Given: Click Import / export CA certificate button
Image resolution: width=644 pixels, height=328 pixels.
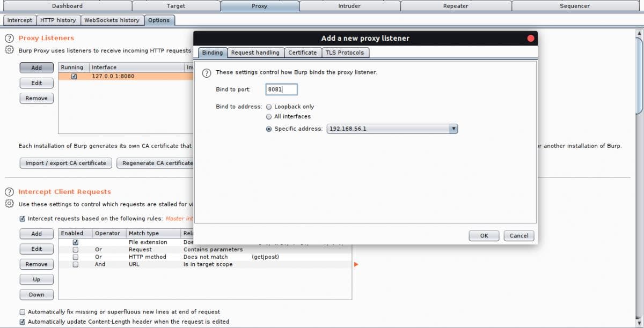Looking at the screenshot, I should [65, 163].
